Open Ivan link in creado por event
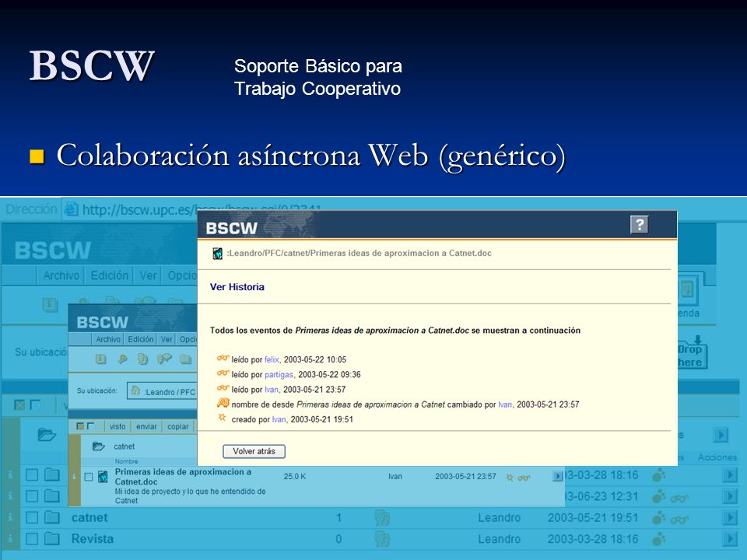 [279, 419]
